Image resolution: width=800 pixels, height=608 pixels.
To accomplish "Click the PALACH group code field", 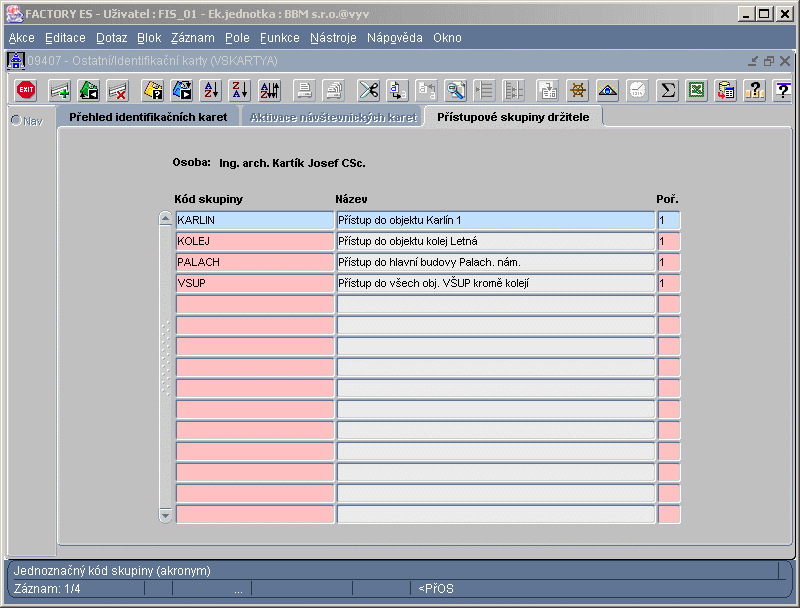I will [255, 262].
